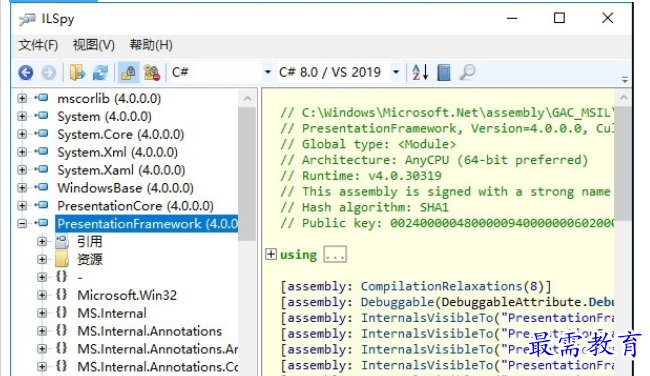
Task: Select PresentationCore (4.0.0.0) assembly
Action: [x=136, y=206]
